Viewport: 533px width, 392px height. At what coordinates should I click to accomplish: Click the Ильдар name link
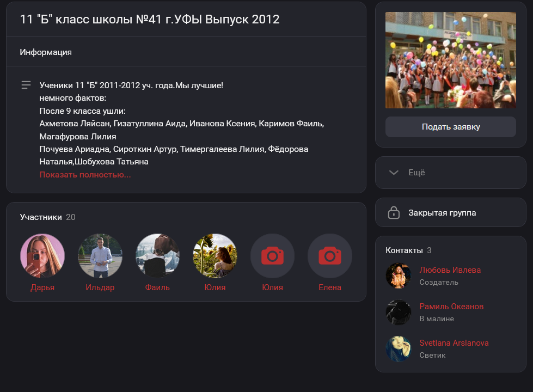(100, 287)
